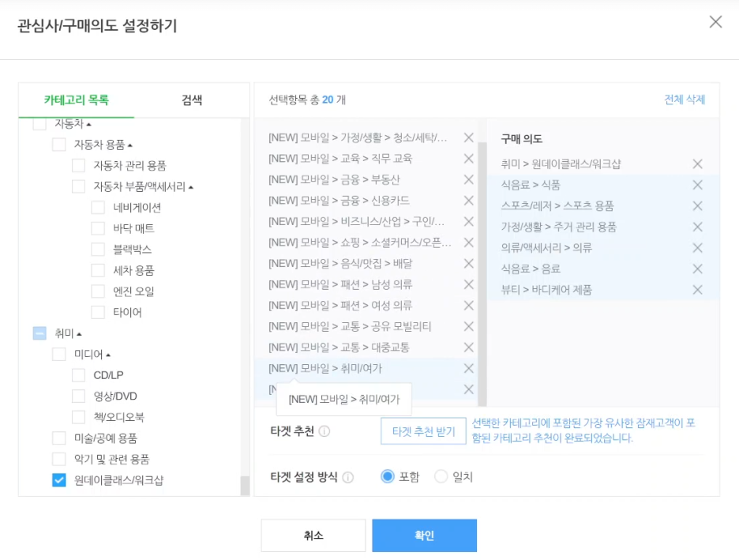
Task: Check the 영상/DVD checkbox
Action: [x=78, y=396]
